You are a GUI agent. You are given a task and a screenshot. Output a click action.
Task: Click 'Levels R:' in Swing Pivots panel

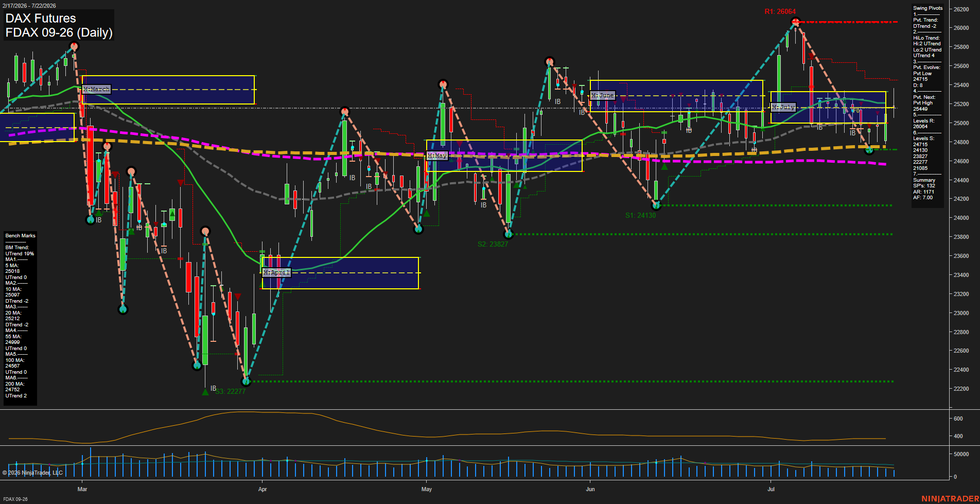923,121
